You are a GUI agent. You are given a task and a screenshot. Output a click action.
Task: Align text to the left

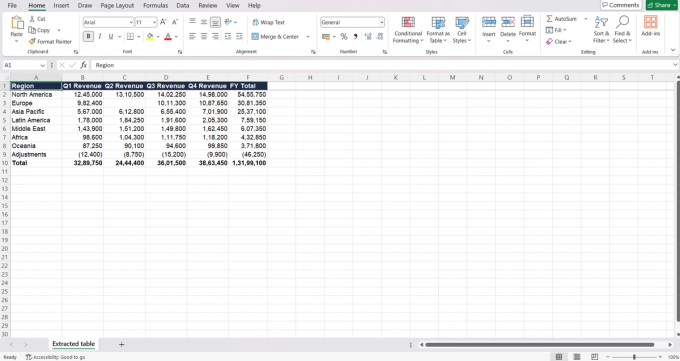[x=193, y=36]
